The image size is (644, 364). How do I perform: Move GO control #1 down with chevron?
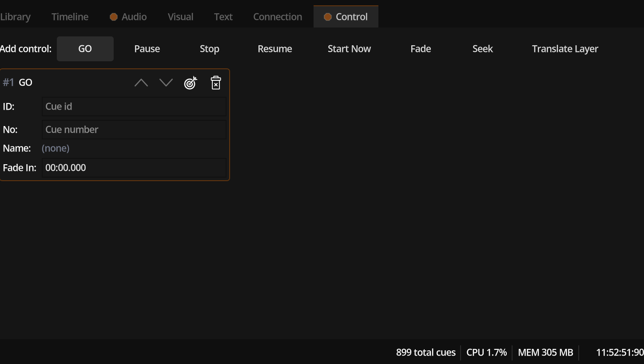166,83
